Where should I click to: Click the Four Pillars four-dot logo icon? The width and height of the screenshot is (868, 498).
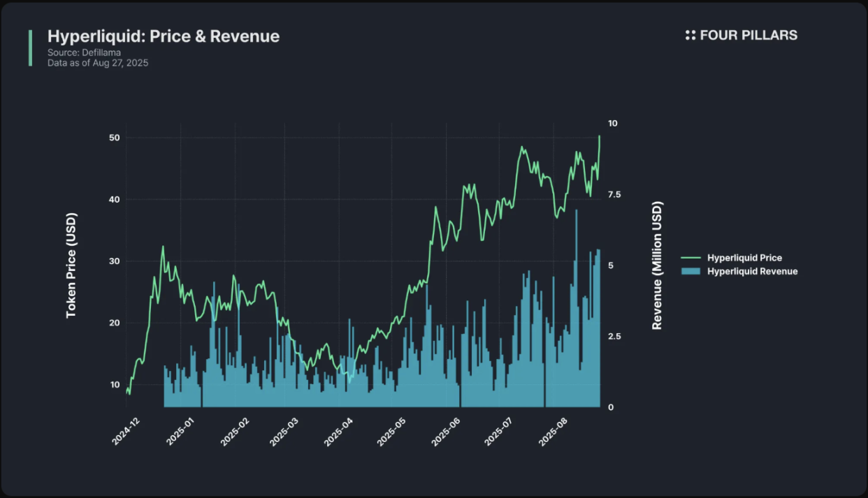point(690,36)
